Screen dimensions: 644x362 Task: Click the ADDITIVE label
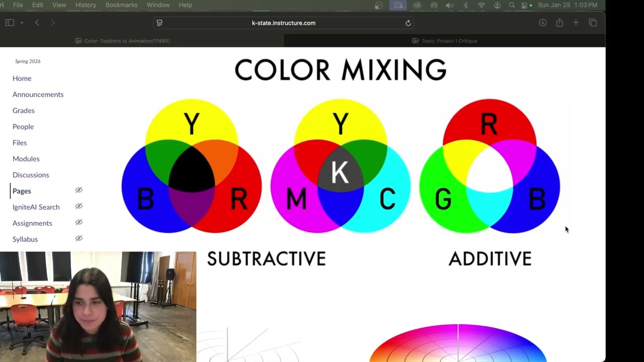490,259
